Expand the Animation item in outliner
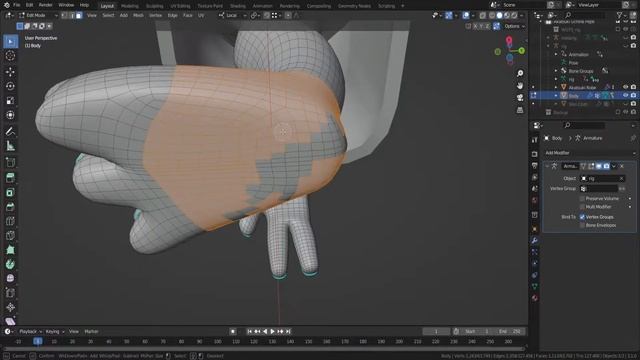 [556, 54]
